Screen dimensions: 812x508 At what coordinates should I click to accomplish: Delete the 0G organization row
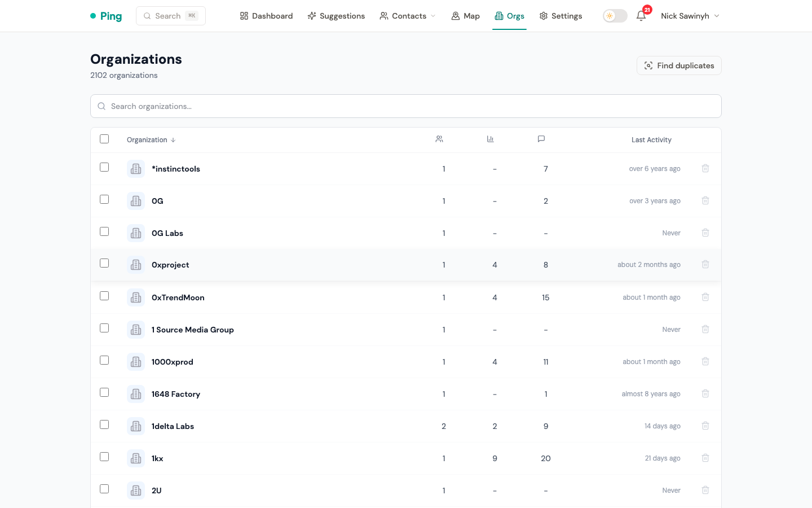pos(705,200)
